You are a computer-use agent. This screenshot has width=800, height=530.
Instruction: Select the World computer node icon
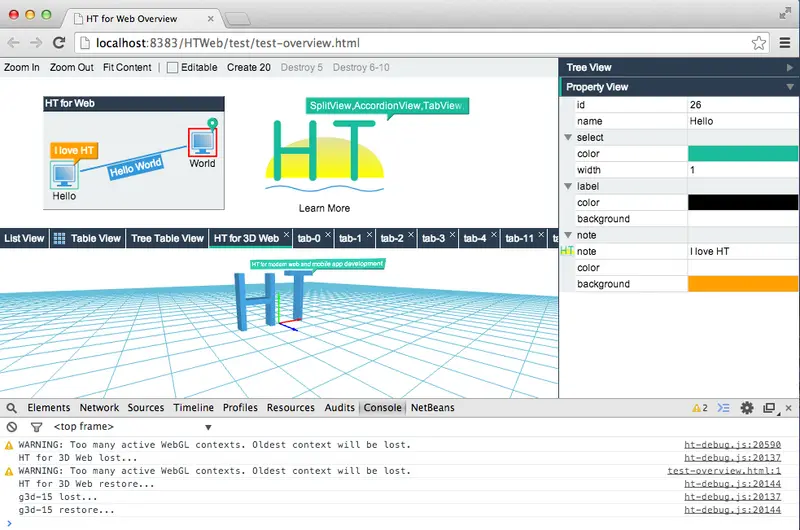(x=203, y=142)
